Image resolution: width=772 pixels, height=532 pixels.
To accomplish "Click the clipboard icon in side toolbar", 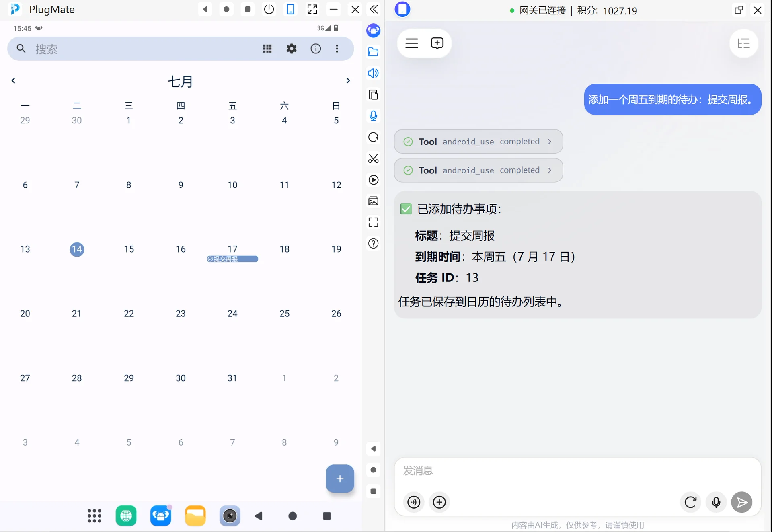I will click(x=374, y=94).
